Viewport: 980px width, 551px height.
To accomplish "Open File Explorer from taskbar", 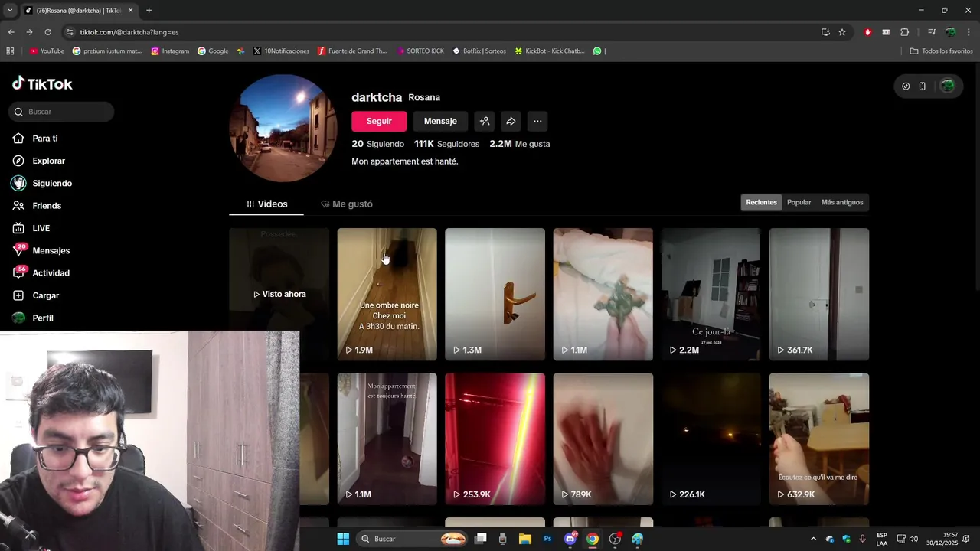I will tap(525, 539).
